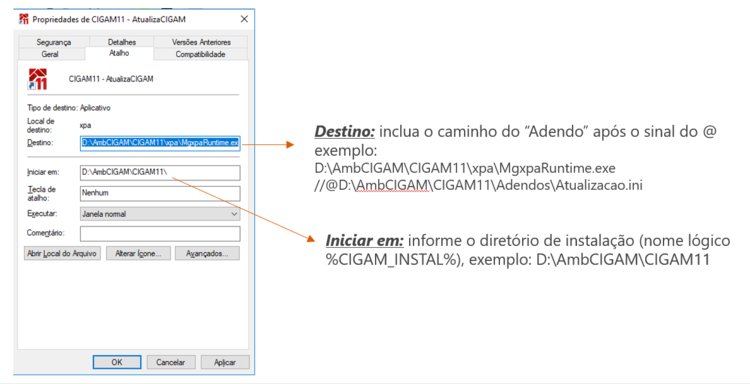
Task: Confirm with the OK button
Action: [x=117, y=362]
